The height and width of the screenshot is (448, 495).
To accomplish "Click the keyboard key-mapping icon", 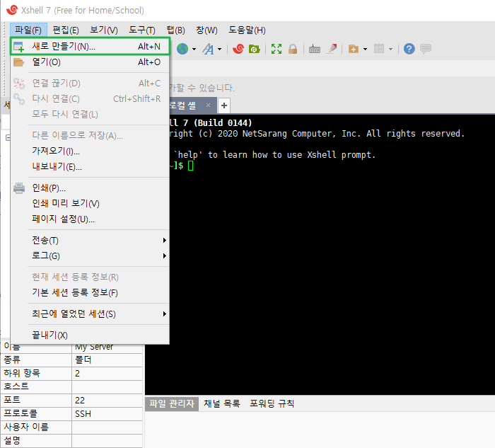I will click(x=315, y=49).
